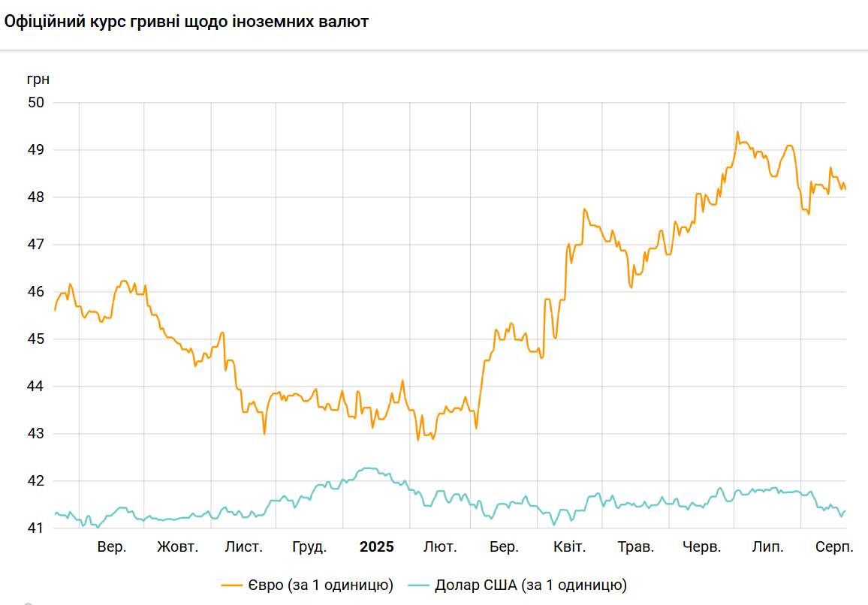Select the Вер. month label on axis
This screenshot has height=605, width=868.
tap(112, 547)
